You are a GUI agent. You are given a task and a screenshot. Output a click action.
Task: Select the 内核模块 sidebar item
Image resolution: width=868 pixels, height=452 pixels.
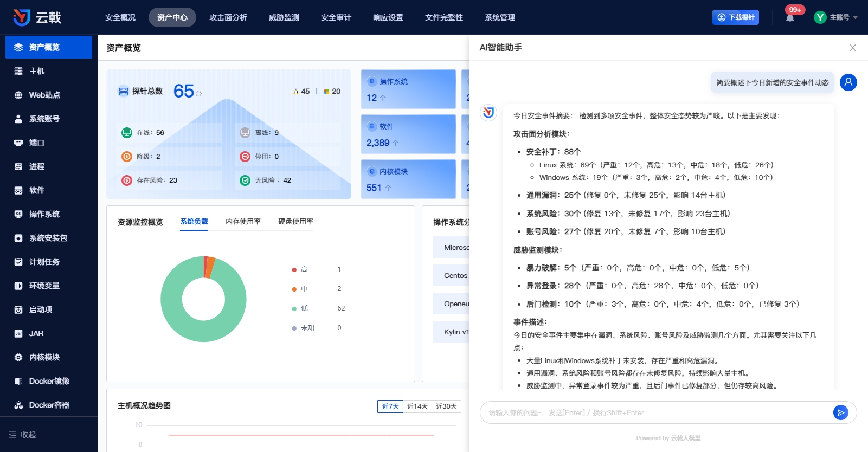tap(44, 357)
